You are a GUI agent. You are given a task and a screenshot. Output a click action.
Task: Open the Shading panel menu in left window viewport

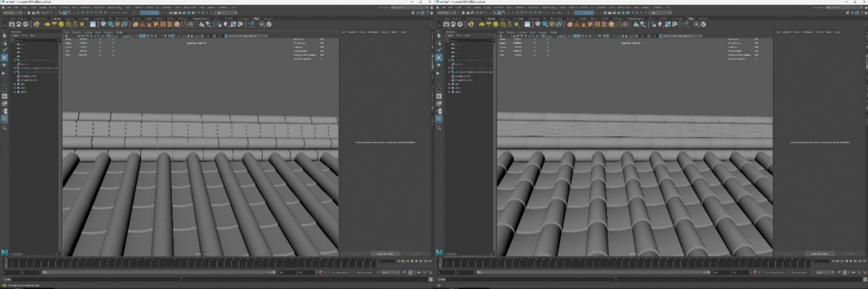point(77,32)
